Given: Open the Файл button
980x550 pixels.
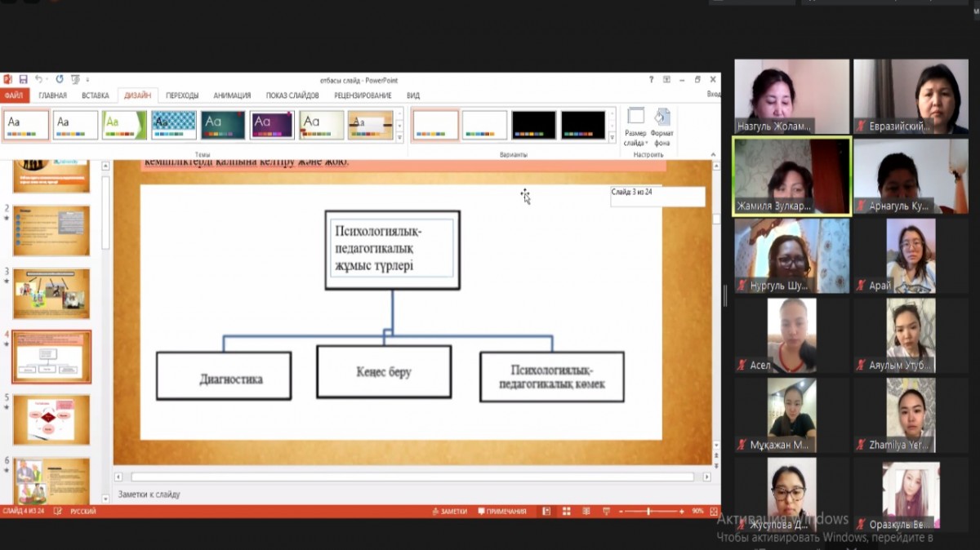Looking at the screenshot, I should [15, 95].
